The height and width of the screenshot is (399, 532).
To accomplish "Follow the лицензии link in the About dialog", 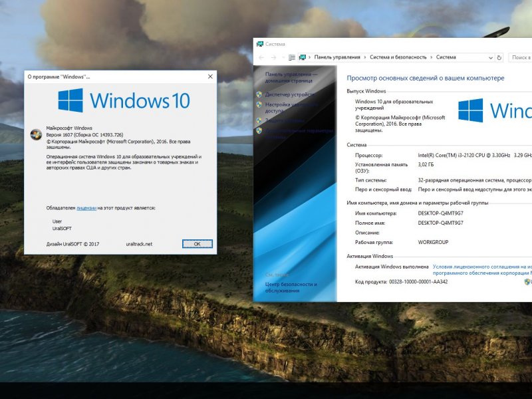I will coord(86,208).
